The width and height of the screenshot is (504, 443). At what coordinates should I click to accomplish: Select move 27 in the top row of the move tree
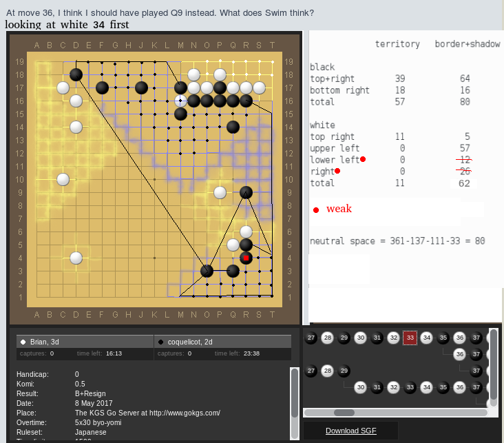[311, 338]
